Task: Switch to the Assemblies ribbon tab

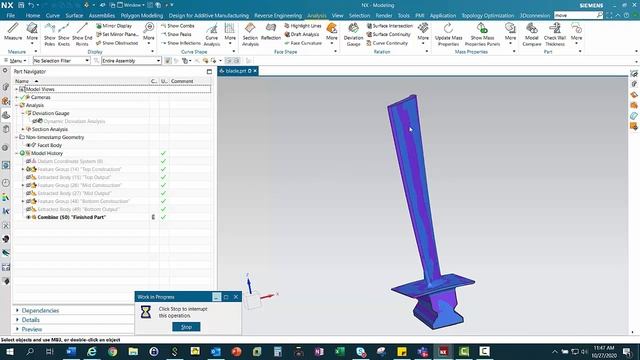Action: 102,16
